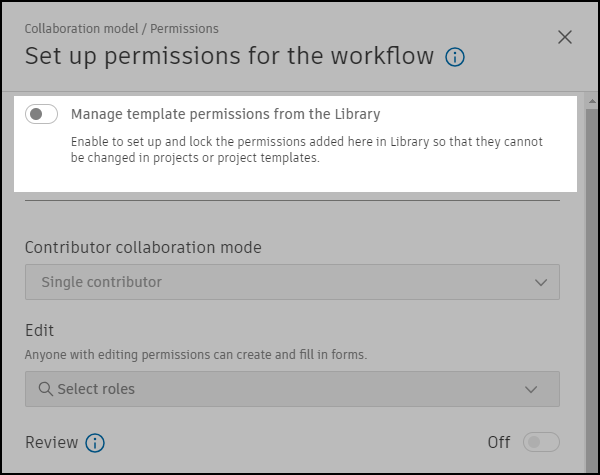The image size is (600, 475).
Task: Click the Permissions breadcrumb text
Action: [x=184, y=29]
